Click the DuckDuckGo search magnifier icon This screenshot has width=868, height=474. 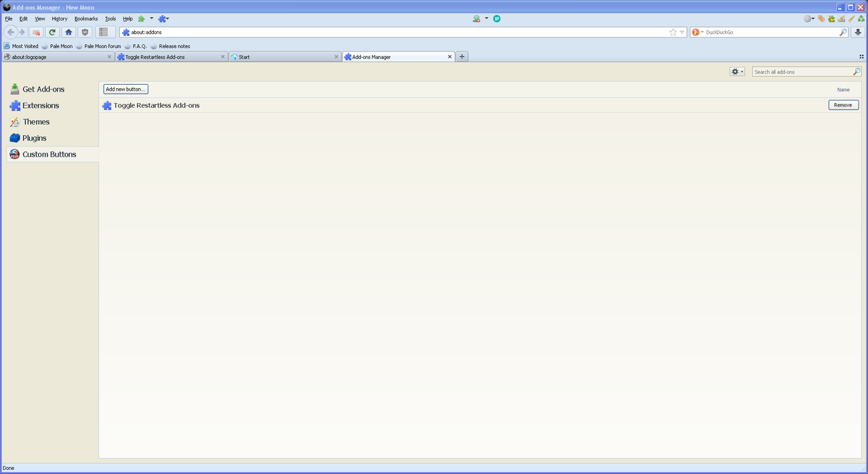point(843,32)
